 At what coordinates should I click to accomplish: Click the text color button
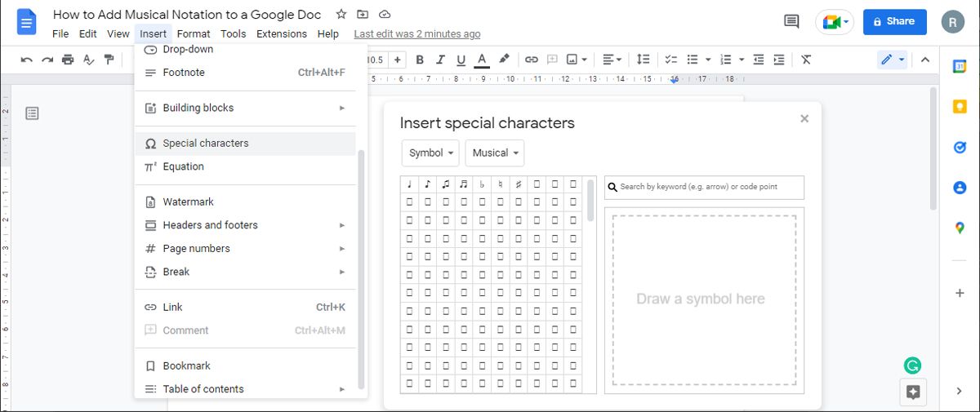pyautogui.click(x=482, y=60)
